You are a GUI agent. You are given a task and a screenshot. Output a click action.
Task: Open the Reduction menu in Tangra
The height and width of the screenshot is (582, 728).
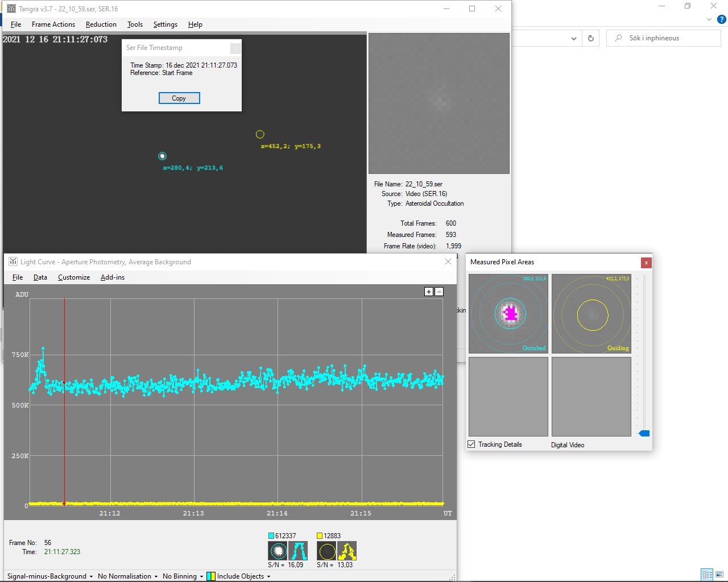click(x=101, y=24)
